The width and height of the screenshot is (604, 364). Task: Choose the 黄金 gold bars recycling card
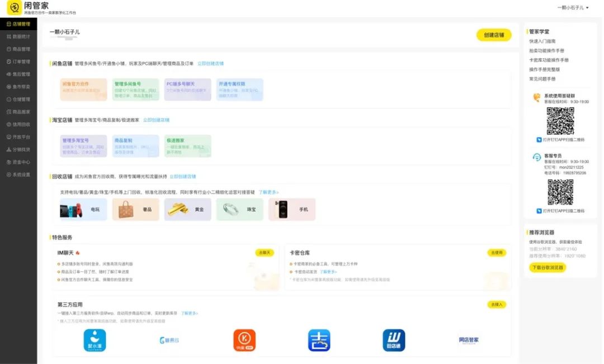pyautogui.click(x=187, y=210)
